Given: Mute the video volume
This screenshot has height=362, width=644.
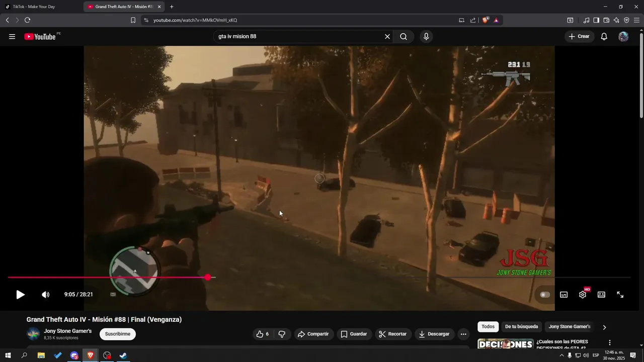Looking at the screenshot, I should click(x=45, y=295).
